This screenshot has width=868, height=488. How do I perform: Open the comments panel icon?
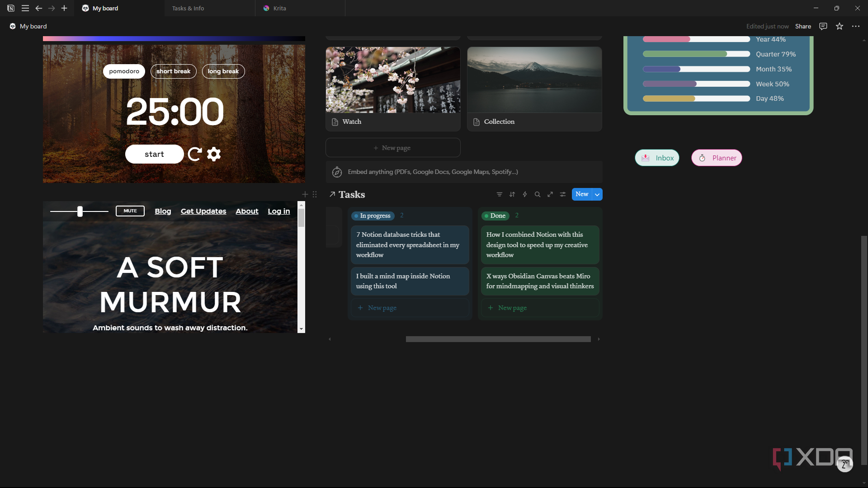[823, 26]
